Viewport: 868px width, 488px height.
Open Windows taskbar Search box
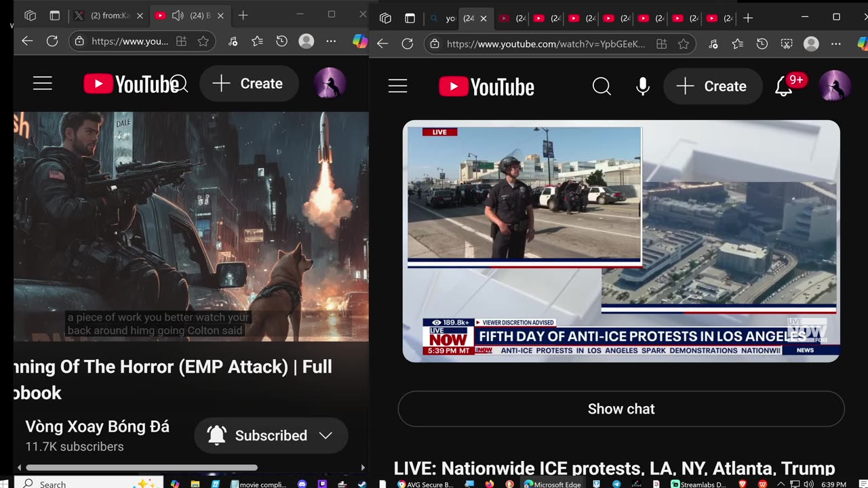coord(90,484)
